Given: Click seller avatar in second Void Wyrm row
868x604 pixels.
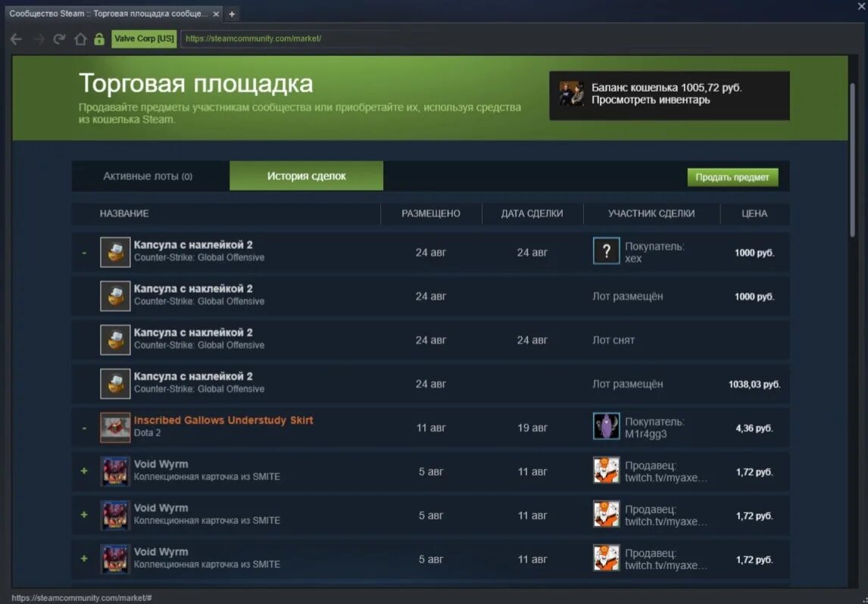Looking at the screenshot, I should click(606, 515).
